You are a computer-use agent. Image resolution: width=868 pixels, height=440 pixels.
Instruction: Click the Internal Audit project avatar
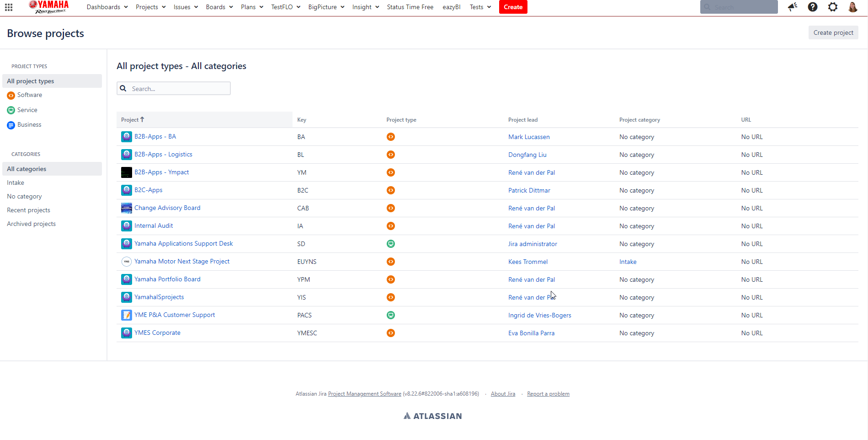tap(127, 226)
